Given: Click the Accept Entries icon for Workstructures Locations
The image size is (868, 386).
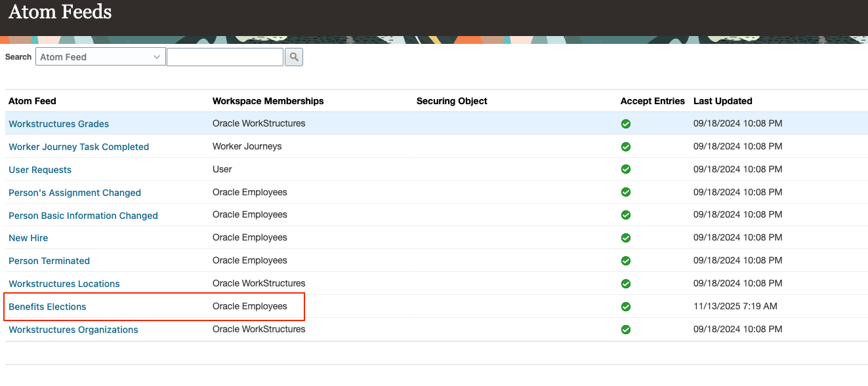Looking at the screenshot, I should [625, 283].
